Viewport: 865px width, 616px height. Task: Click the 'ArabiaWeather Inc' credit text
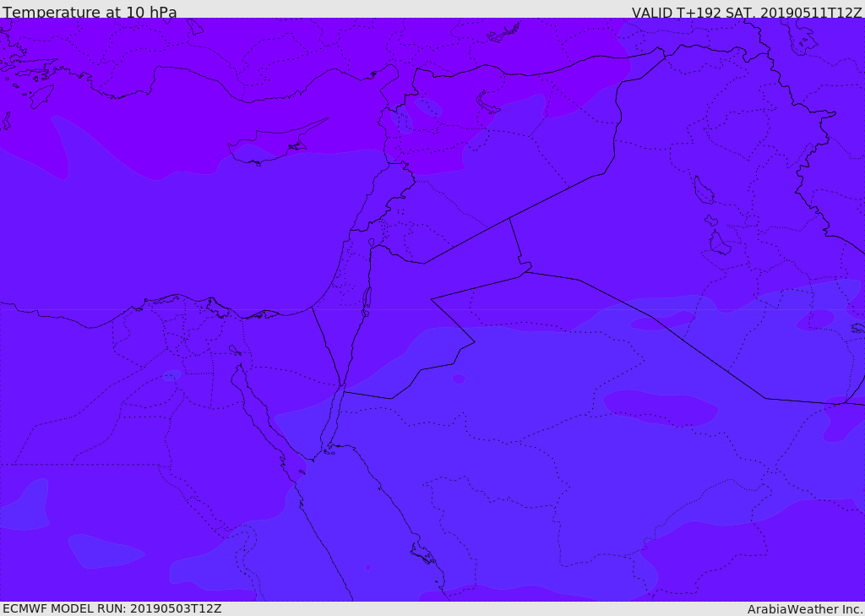tap(804, 609)
